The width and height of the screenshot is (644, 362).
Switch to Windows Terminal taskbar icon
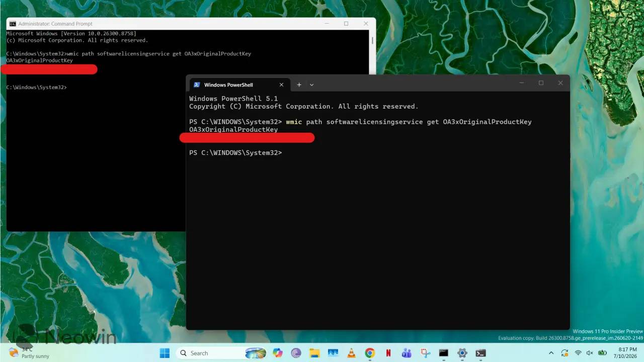tap(480, 353)
